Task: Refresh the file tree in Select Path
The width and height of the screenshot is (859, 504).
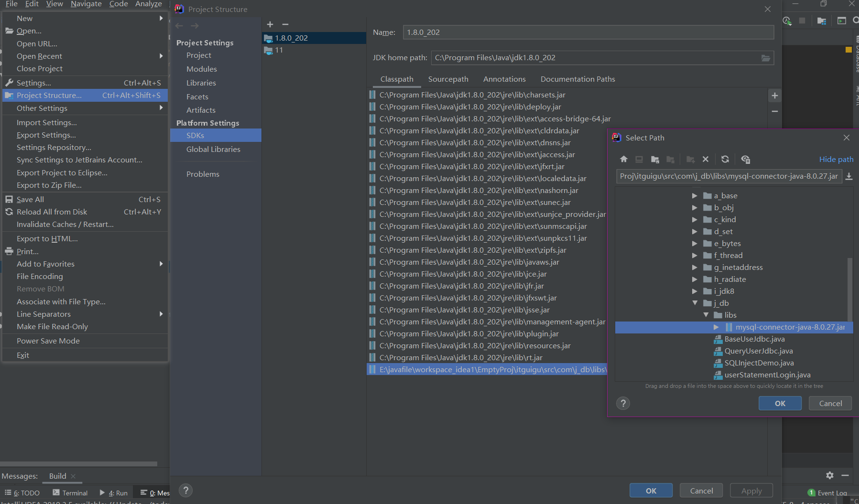Action: (725, 159)
